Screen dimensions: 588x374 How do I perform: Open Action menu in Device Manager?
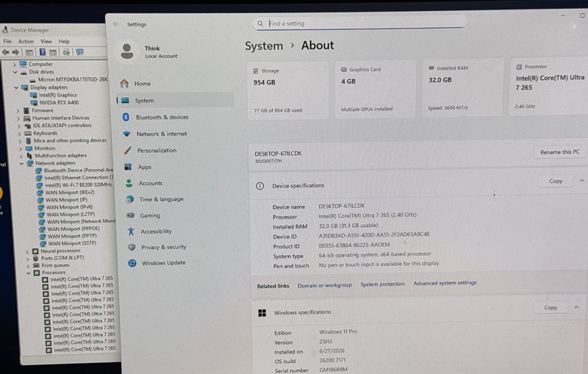(26, 41)
